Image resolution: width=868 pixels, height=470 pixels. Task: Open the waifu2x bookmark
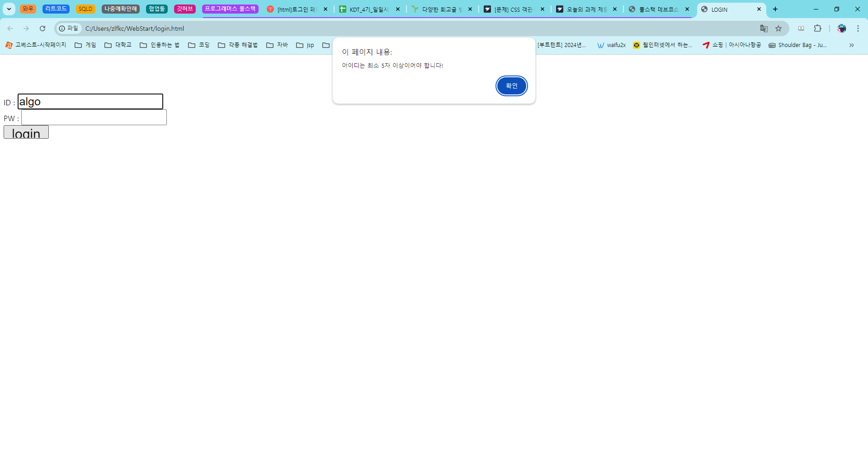click(x=611, y=45)
